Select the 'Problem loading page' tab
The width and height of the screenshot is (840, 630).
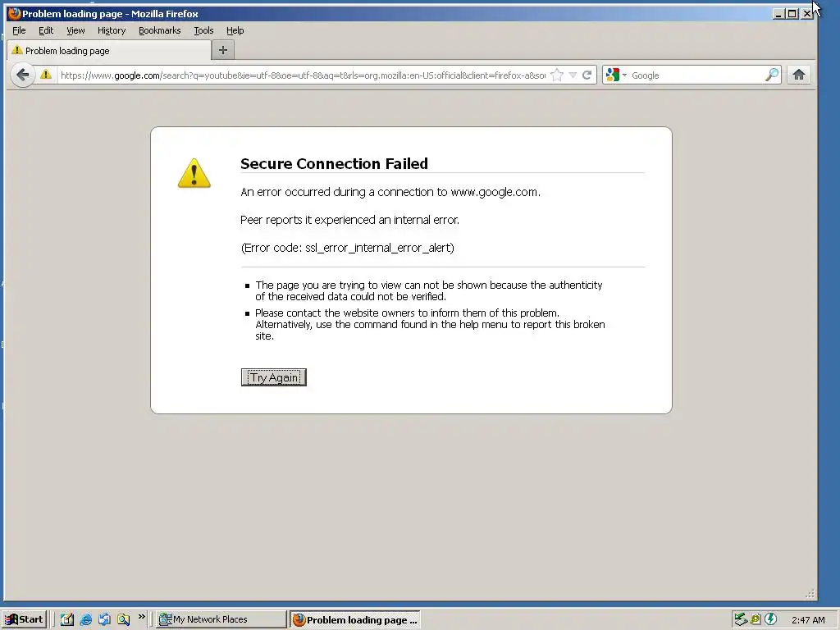tap(109, 50)
